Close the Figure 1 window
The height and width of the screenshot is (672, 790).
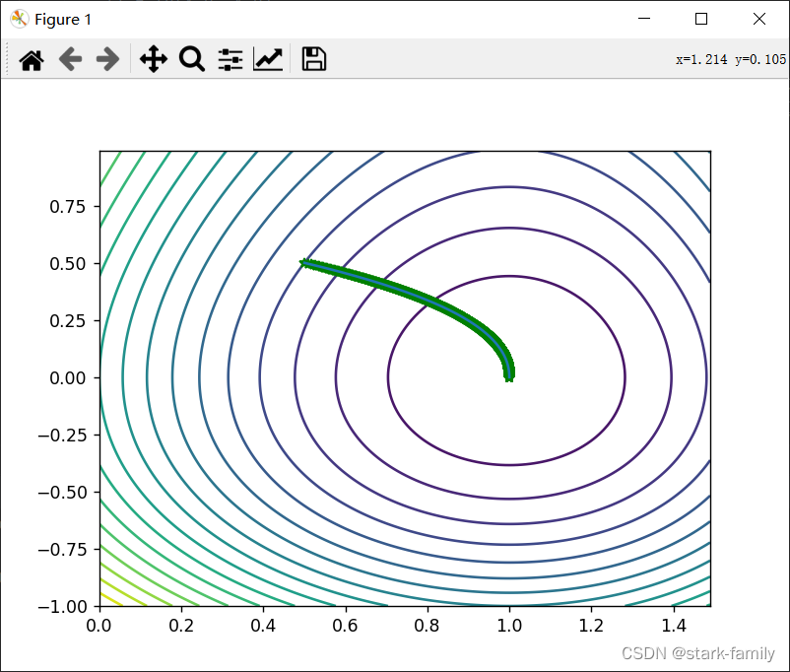point(759,19)
